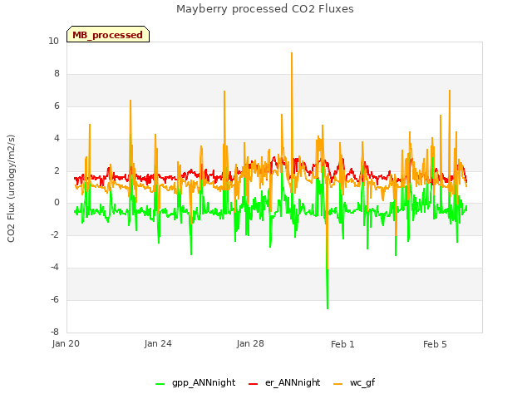Click the deepest green gpp_ANNnight trough
The height and width of the screenshot is (399, 532).
328,308
